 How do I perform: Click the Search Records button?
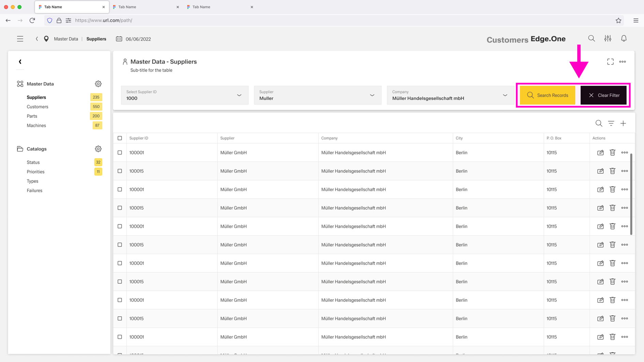(x=547, y=95)
